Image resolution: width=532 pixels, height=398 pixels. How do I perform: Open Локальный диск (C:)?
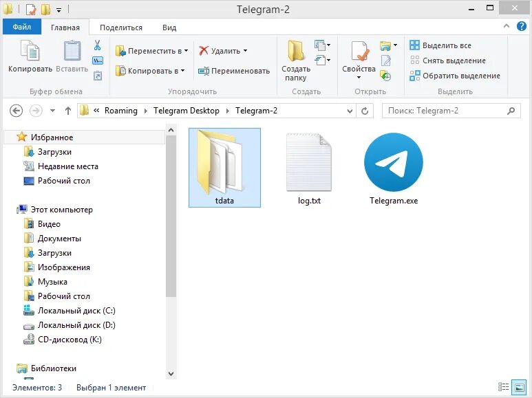tap(76, 311)
